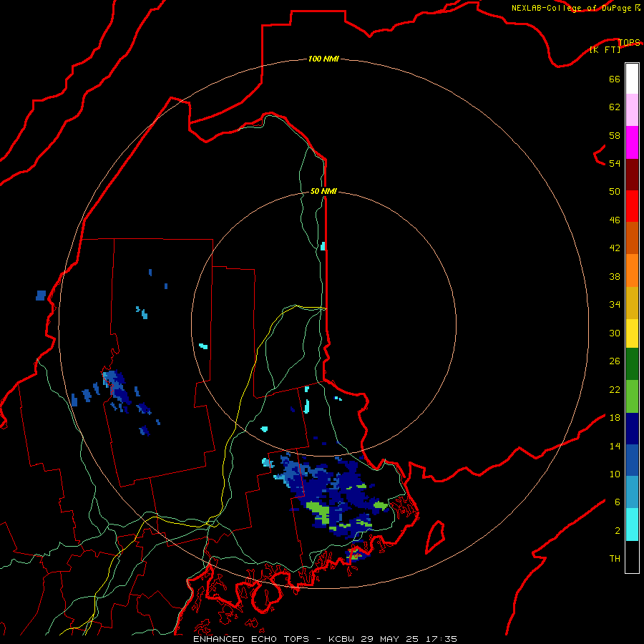
Task: Click the cyan legend swatch
Action: [632, 525]
